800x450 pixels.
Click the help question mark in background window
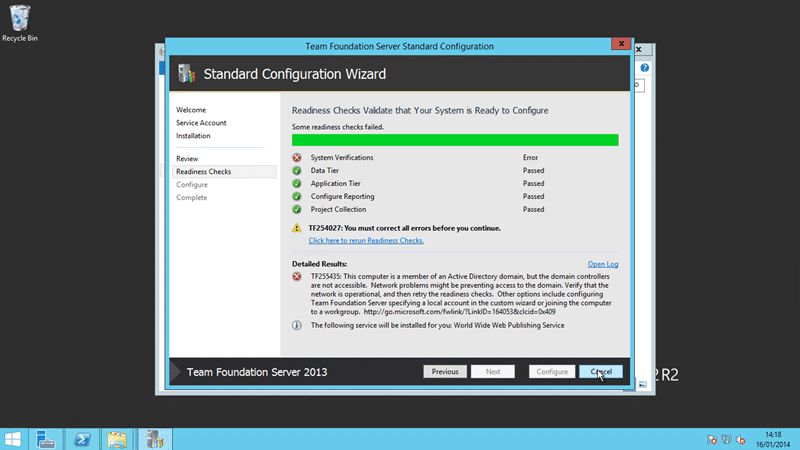pyautogui.click(x=645, y=68)
